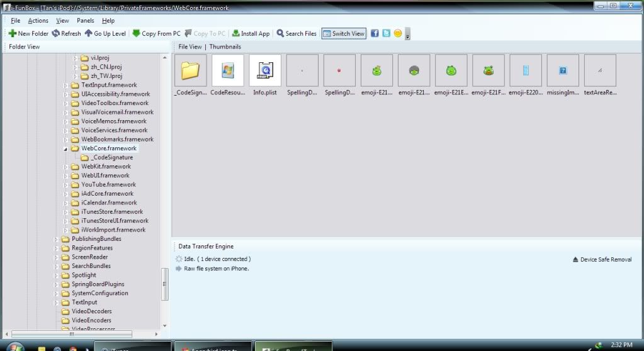This screenshot has width=644, height=351.
Task: Click the Data Transfer Engine panel header
Action: [206, 247]
